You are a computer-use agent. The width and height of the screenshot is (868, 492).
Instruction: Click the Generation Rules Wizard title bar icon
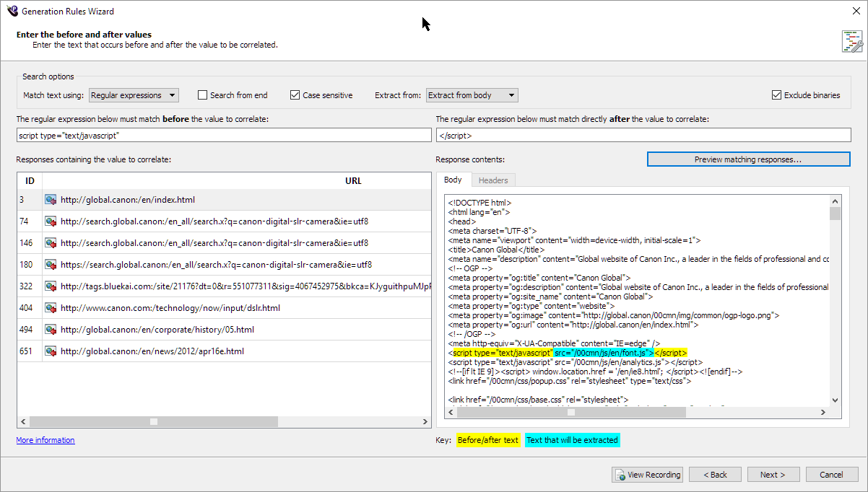point(12,12)
